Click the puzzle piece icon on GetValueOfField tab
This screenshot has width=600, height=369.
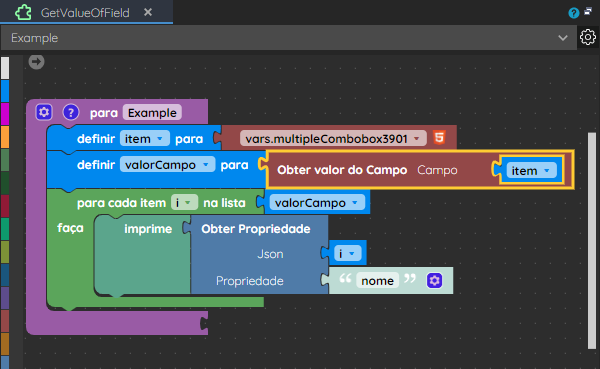pos(23,13)
